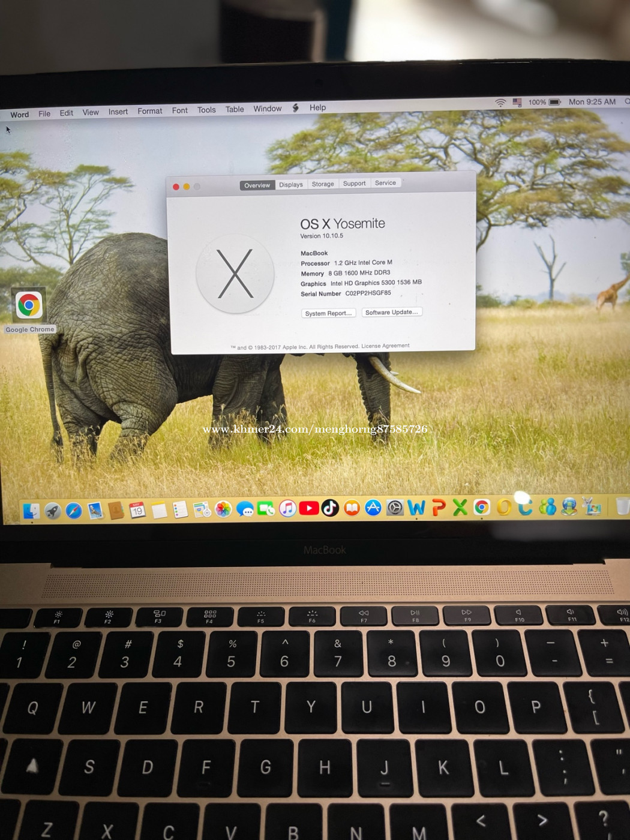Click the clock showing Mon 9:25 AM
The image size is (630, 840).
pyautogui.click(x=592, y=101)
